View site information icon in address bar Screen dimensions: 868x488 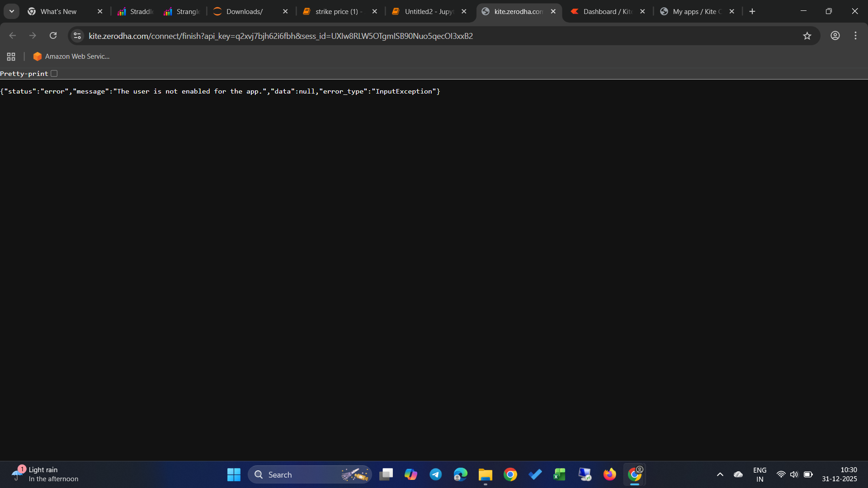coord(77,36)
